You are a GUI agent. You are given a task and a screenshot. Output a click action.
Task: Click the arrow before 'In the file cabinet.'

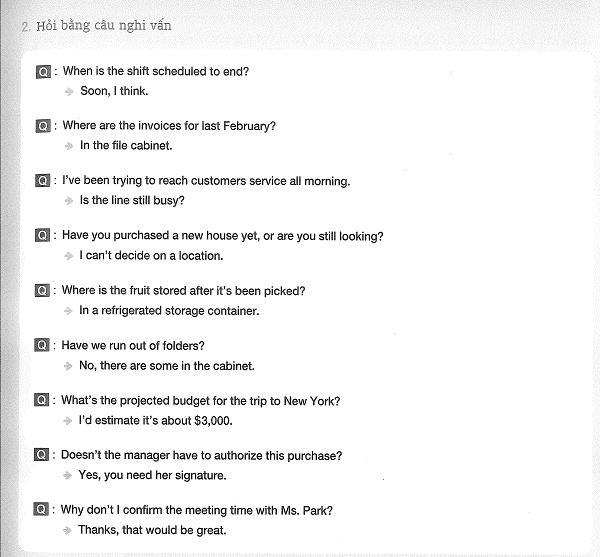pyautogui.click(x=69, y=146)
